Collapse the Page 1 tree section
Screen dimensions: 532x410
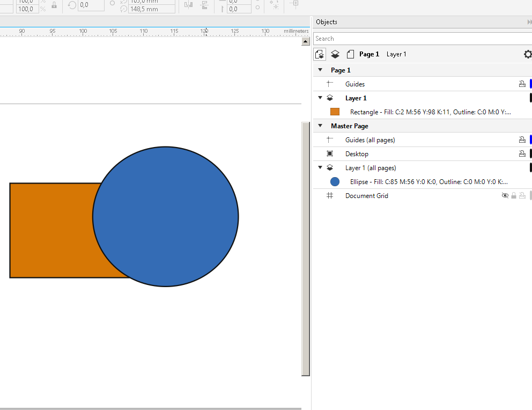(320, 70)
